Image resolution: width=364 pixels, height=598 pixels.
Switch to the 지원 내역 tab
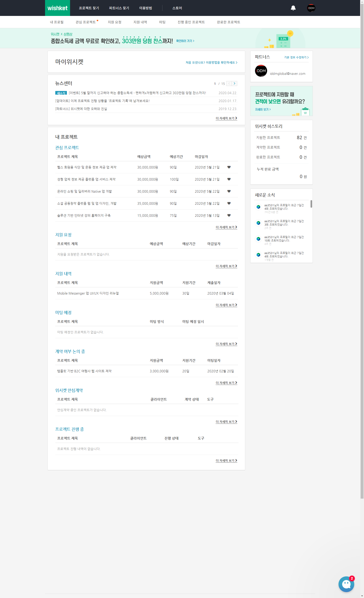pos(140,22)
